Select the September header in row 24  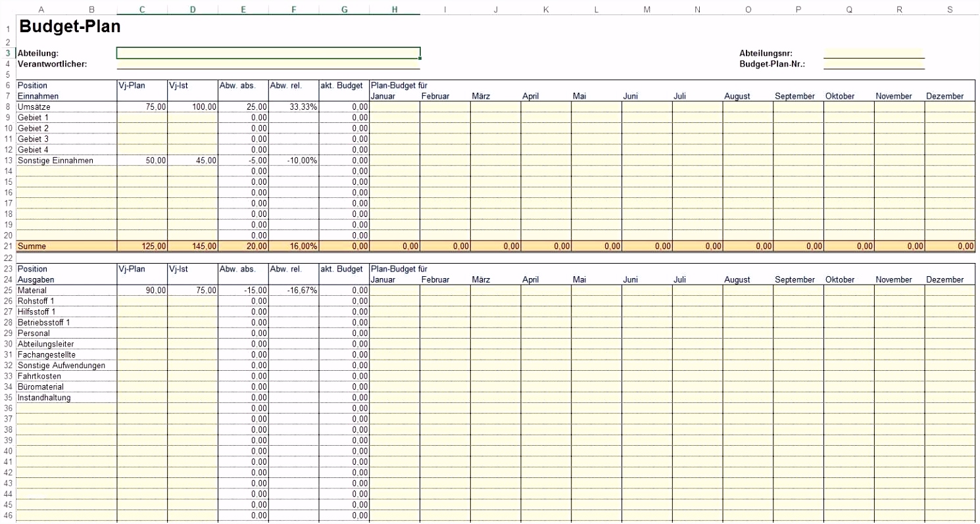tap(798, 279)
